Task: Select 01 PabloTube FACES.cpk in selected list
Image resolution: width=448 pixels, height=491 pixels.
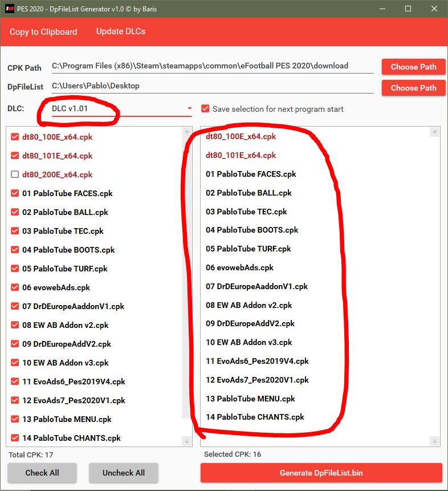Action: 251,174
